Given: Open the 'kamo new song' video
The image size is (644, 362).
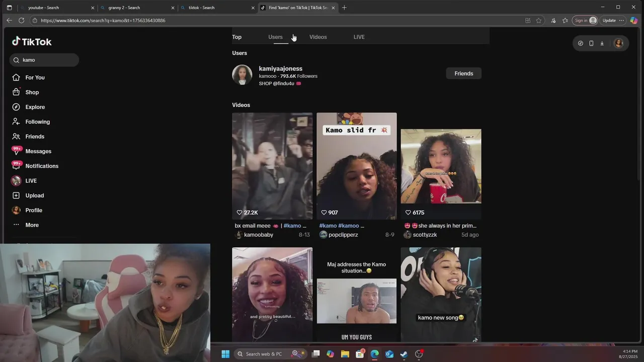Looking at the screenshot, I should click(x=441, y=295).
